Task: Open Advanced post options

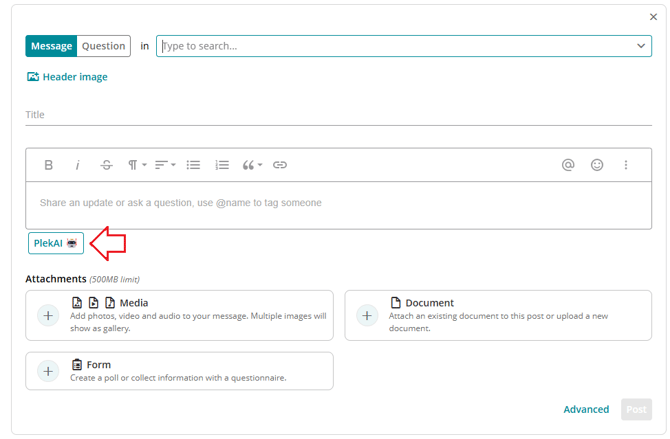Action: click(x=586, y=410)
